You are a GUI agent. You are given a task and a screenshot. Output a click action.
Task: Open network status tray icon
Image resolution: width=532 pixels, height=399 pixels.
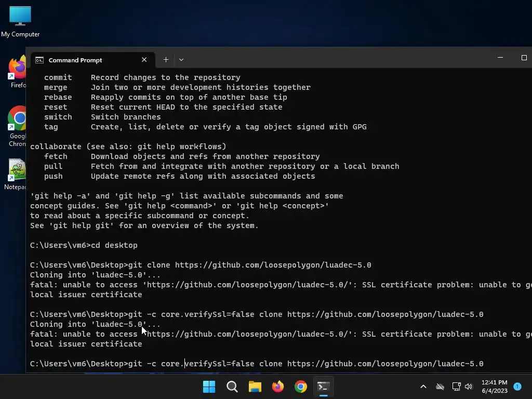[x=456, y=387]
